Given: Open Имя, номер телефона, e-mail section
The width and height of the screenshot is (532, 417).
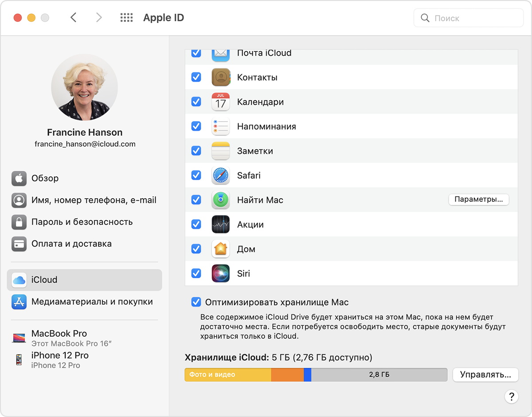Looking at the screenshot, I should [x=84, y=200].
